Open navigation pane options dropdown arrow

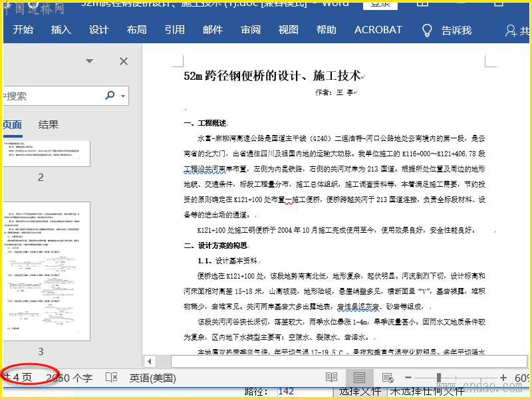[x=89, y=61]
